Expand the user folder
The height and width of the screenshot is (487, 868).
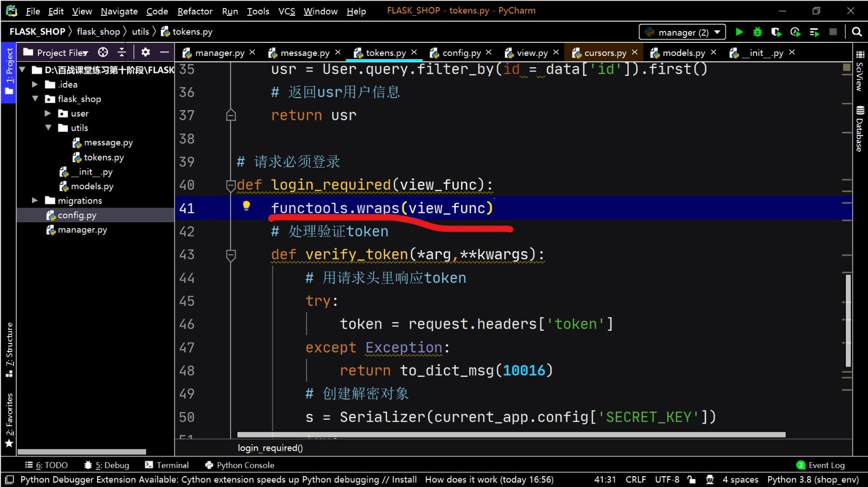click(48, 113)
